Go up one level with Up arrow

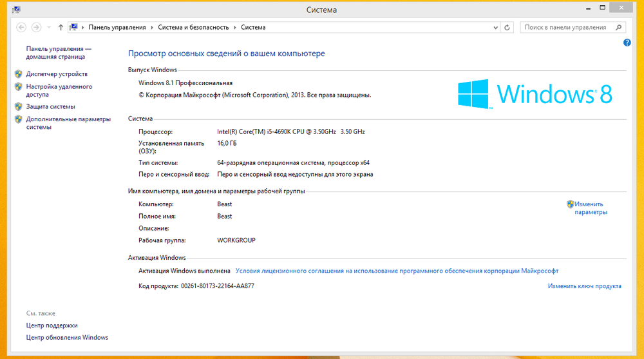click(61, 28)
